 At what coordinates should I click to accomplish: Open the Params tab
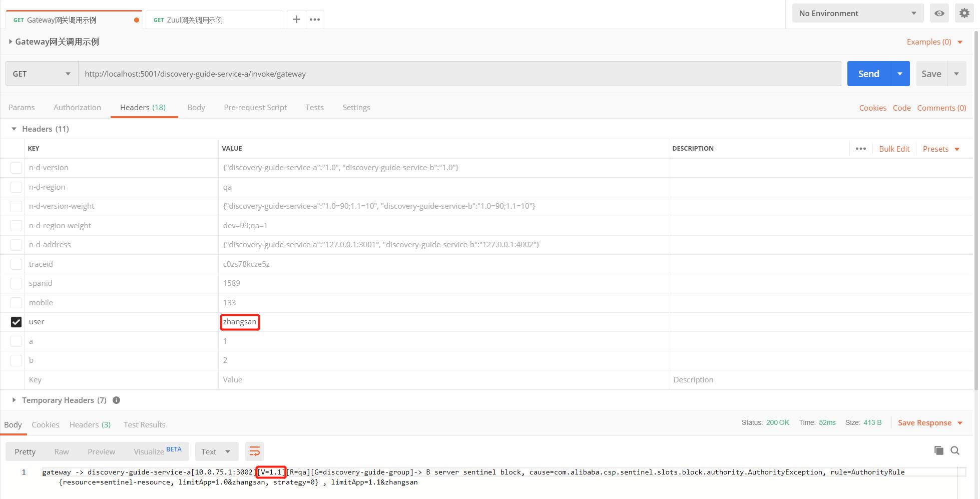pos(22,108)
